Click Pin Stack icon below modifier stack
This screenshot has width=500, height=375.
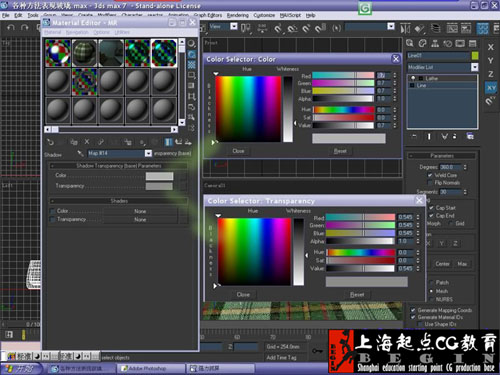click(414, 136)
